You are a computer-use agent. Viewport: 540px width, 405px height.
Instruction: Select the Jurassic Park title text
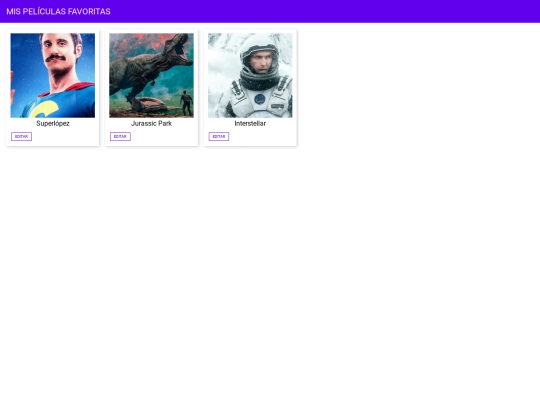click(x=152, y=123)
